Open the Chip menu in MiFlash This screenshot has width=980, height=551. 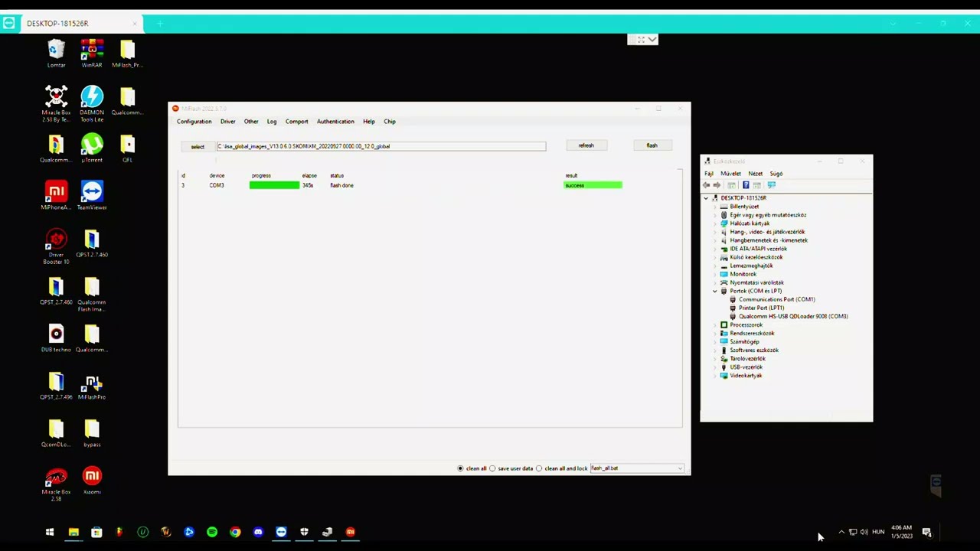tap(390, 122)
